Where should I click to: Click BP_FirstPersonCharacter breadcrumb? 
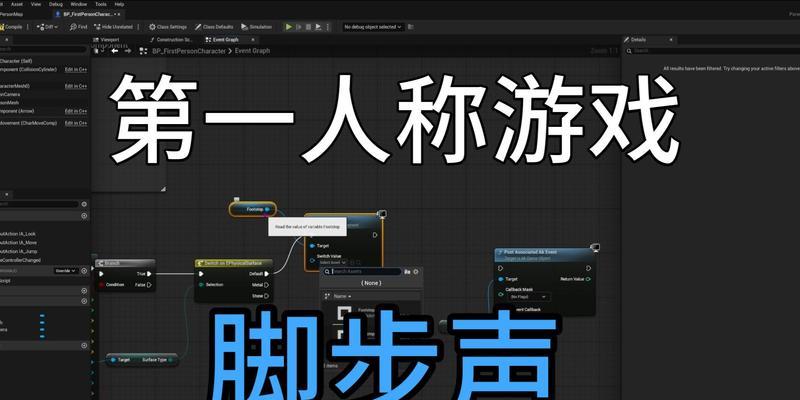pyautogui.click(x=189, y=51)
